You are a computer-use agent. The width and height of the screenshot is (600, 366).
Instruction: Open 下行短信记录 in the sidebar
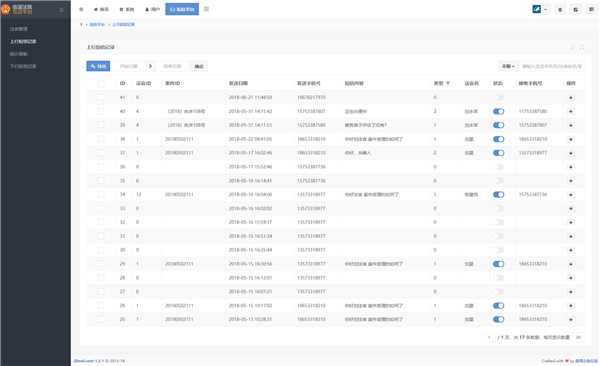(23, 66)
